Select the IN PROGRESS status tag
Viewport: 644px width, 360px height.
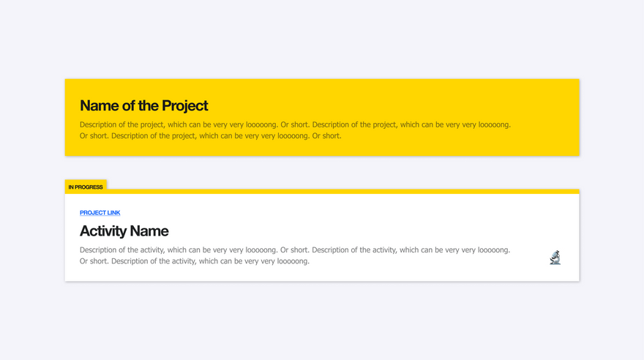click(86, 187)
